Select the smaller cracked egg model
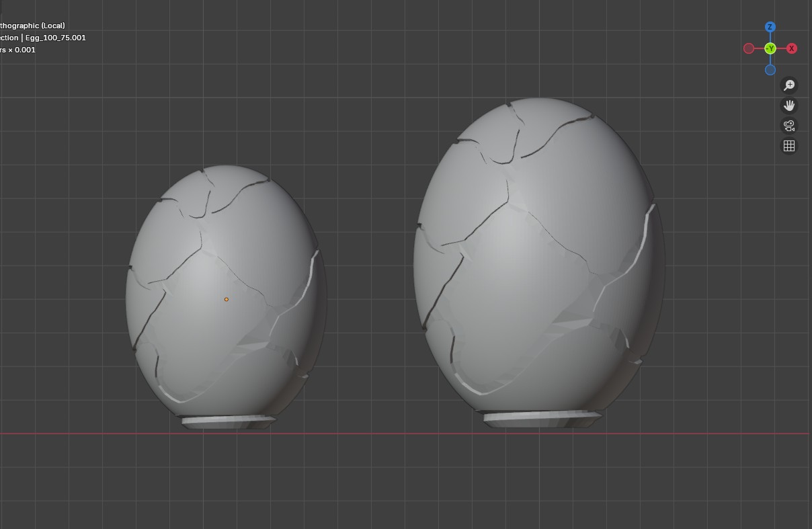Screen dimensions: 812x529 (x=226, y=296)
